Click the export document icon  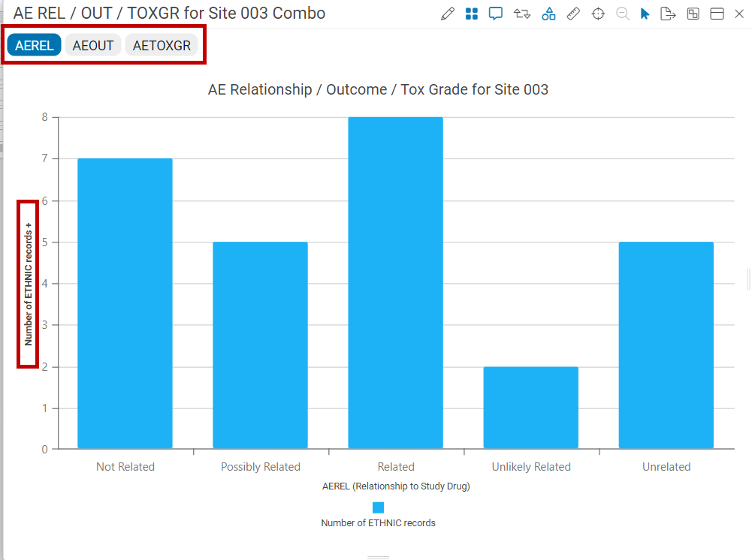[x=668, y=14]
